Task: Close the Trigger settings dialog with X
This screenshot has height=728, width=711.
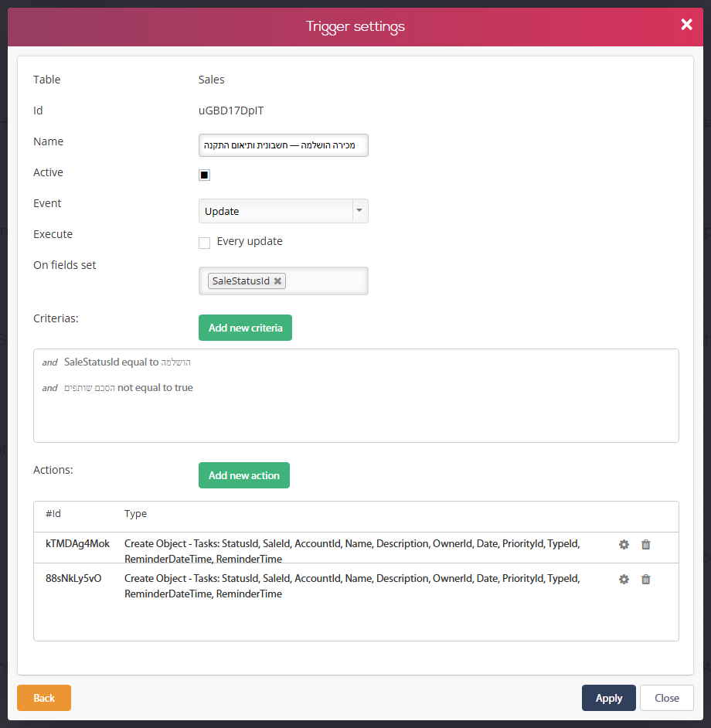Action: click(686, 25)
